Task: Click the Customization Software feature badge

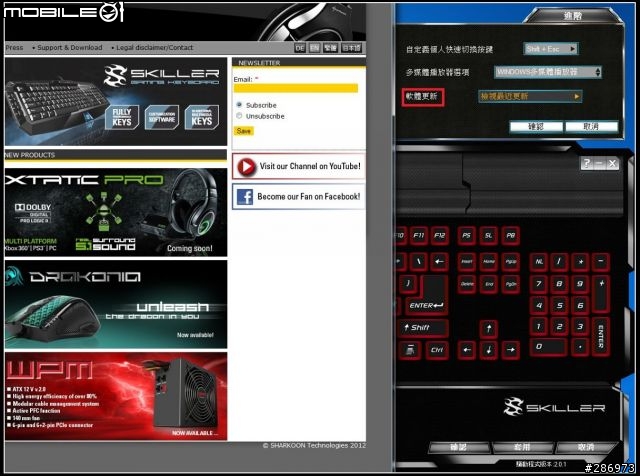Action: coord(162,117)
